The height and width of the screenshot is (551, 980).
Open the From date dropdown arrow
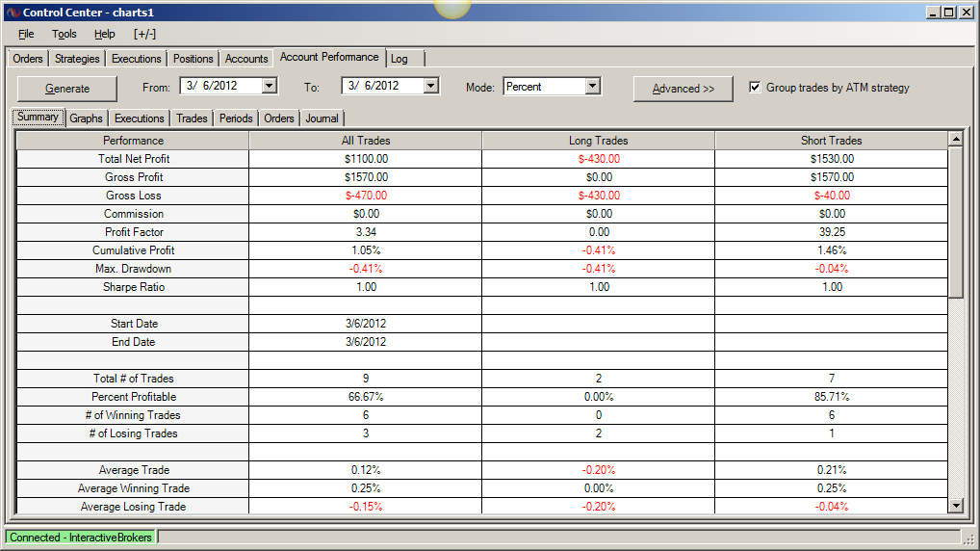270,86
